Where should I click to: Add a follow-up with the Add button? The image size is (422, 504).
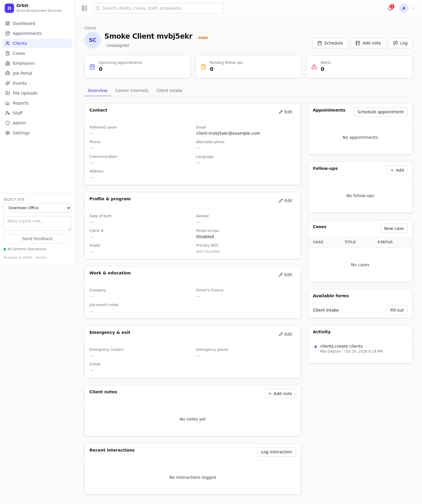coord(397,170)
